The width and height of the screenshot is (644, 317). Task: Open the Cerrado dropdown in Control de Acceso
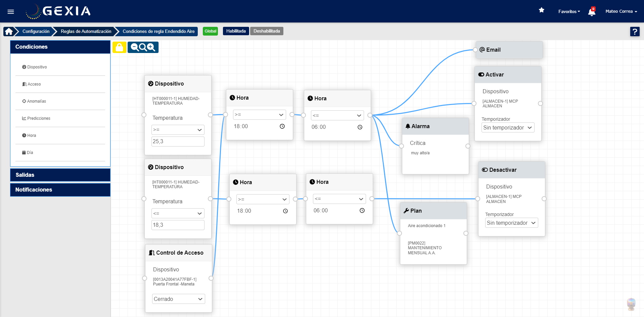coord(178,299)
